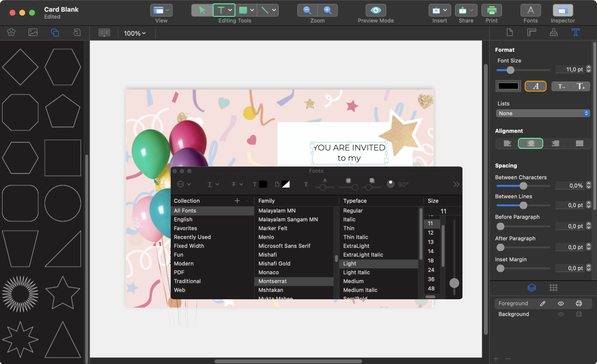
Task: Toggle visibility of the Background layer
Action: pyautogui.click(x=560, y=314)
